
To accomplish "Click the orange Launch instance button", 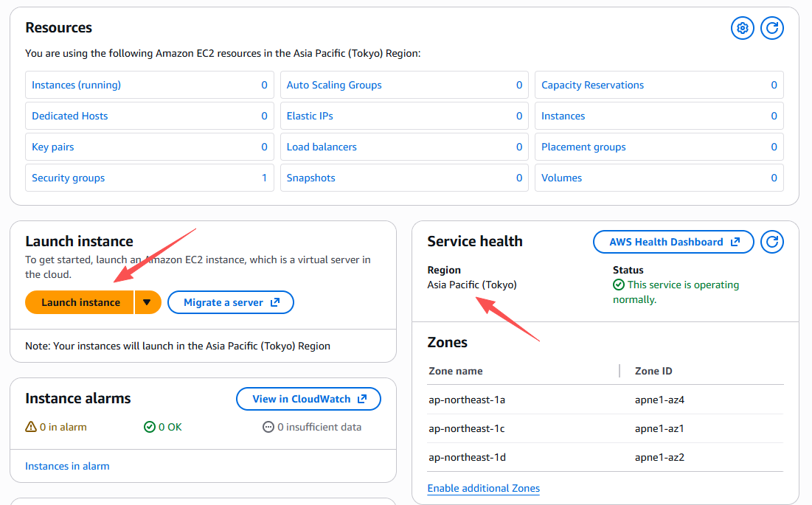I will click(80, 302).
